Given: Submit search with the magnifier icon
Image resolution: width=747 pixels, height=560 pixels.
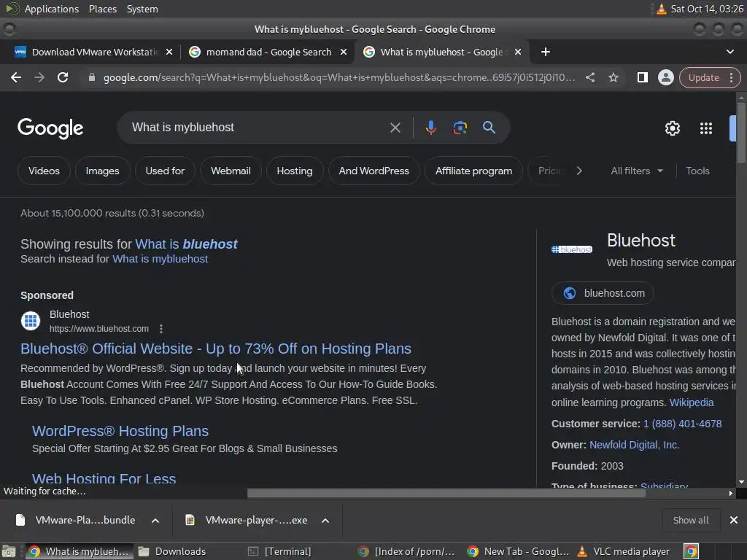Looking at the screenshot, I should (489, 128).
